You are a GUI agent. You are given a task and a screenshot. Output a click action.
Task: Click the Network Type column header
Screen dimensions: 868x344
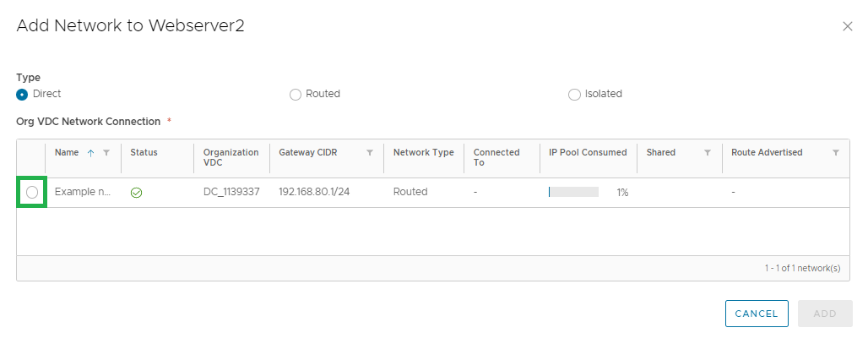tap(424, 152)
